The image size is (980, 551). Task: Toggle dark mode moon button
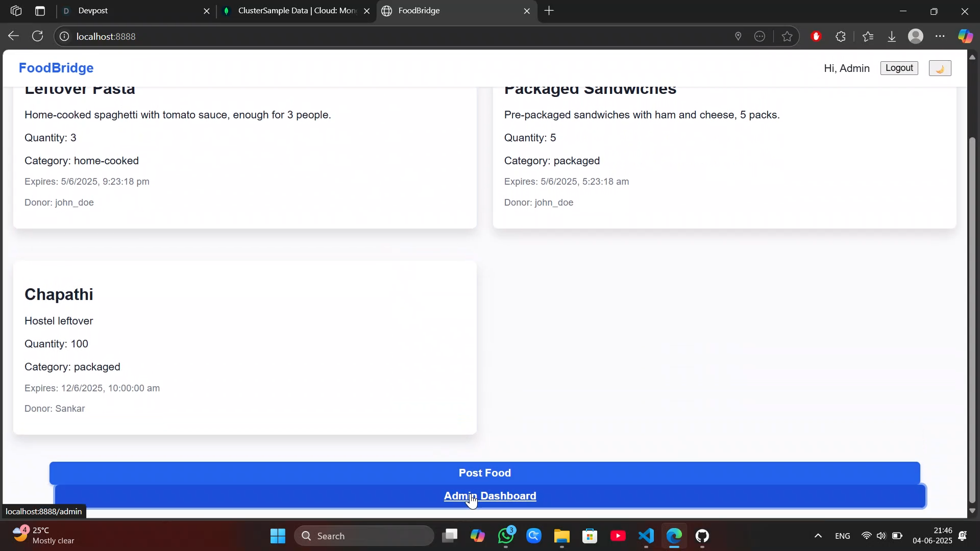(940, 68)
